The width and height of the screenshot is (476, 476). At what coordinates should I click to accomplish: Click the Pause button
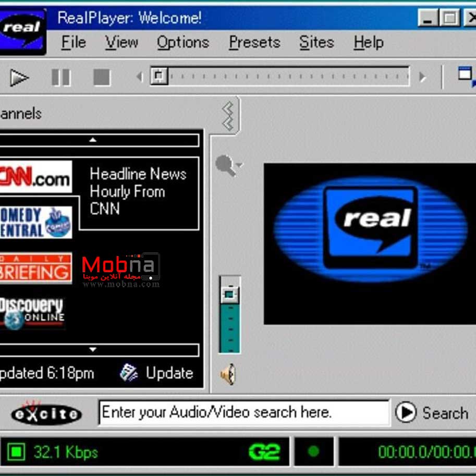61,78
